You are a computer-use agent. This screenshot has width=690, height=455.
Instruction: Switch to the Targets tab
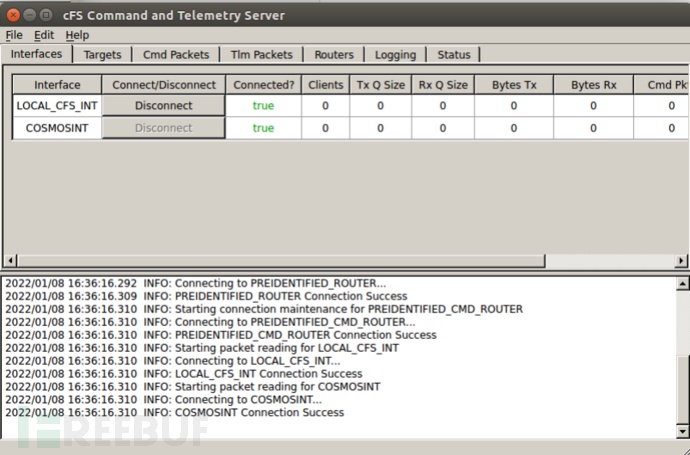pyautogui.click(x=103, y=55)
